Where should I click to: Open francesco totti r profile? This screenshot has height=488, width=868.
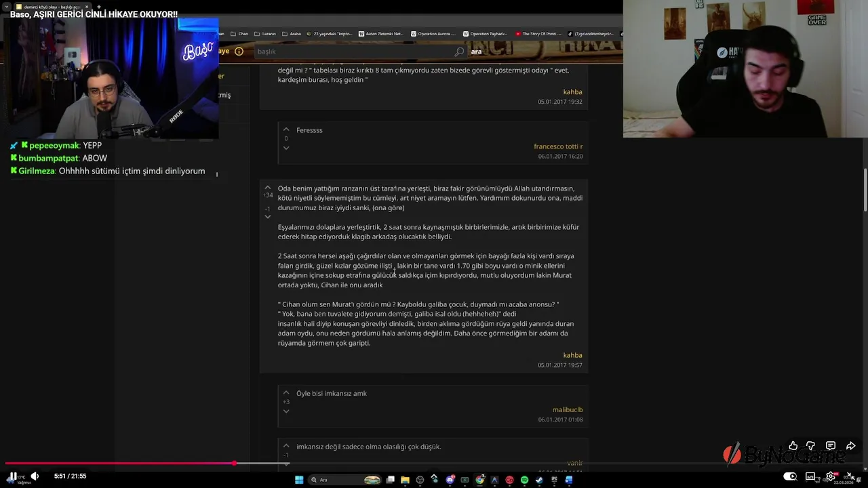[558, 146]
